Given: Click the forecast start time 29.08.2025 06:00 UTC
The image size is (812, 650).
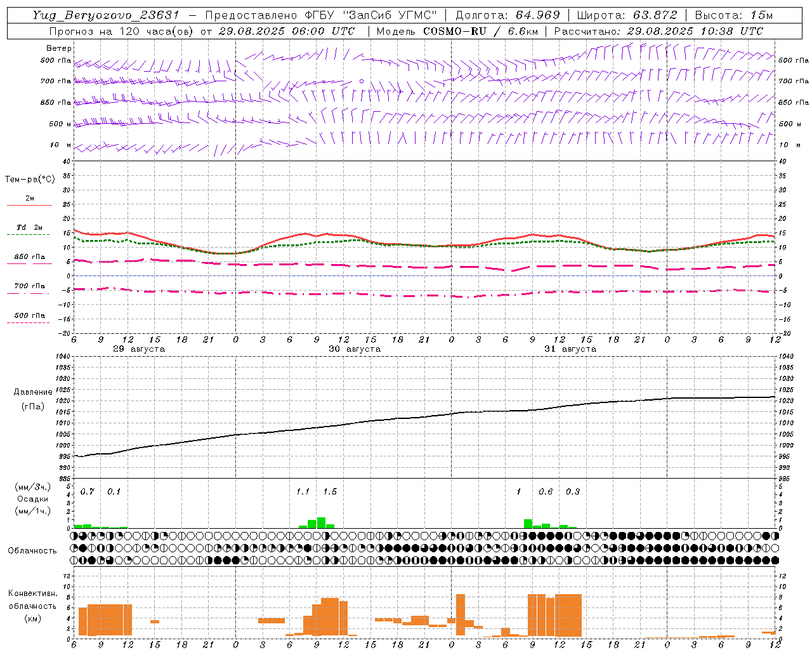Looking at the screenshot, I should coord(287,31).
